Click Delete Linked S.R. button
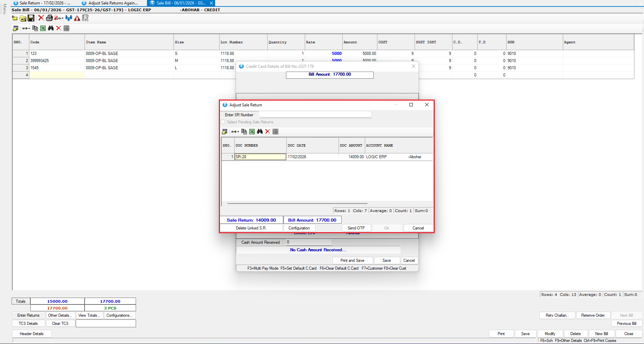Viewport: 644px width, 344px height. point(251,228)
